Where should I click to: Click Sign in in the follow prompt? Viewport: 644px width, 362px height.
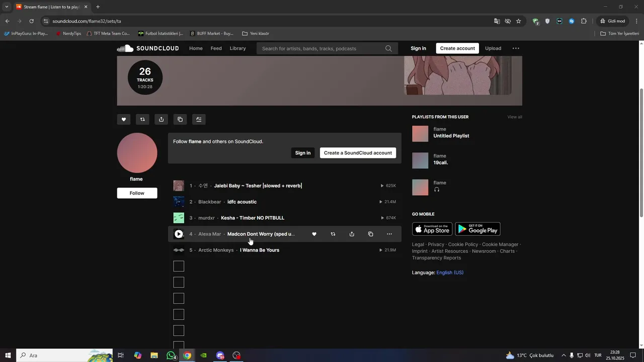[303, 153]
